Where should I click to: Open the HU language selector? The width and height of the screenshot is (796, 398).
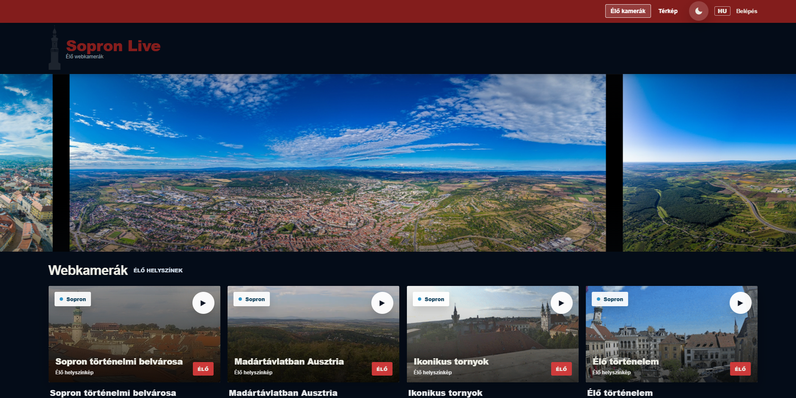pos(722,11)
